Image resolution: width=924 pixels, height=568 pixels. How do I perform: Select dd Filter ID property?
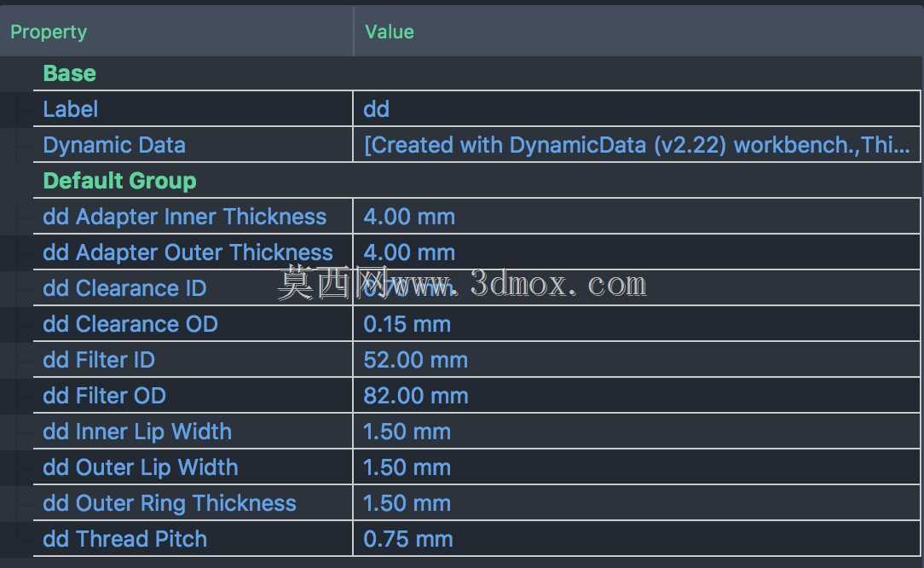coord(99,360)
